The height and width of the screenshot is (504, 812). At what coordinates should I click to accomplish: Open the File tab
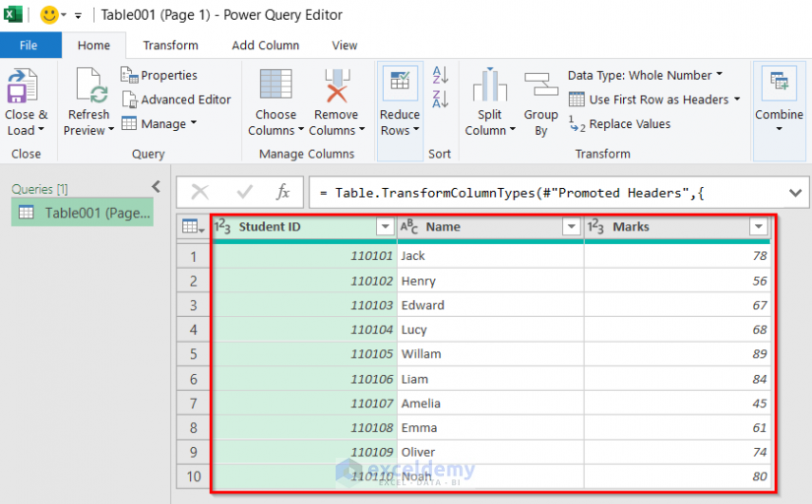[31, 45]
